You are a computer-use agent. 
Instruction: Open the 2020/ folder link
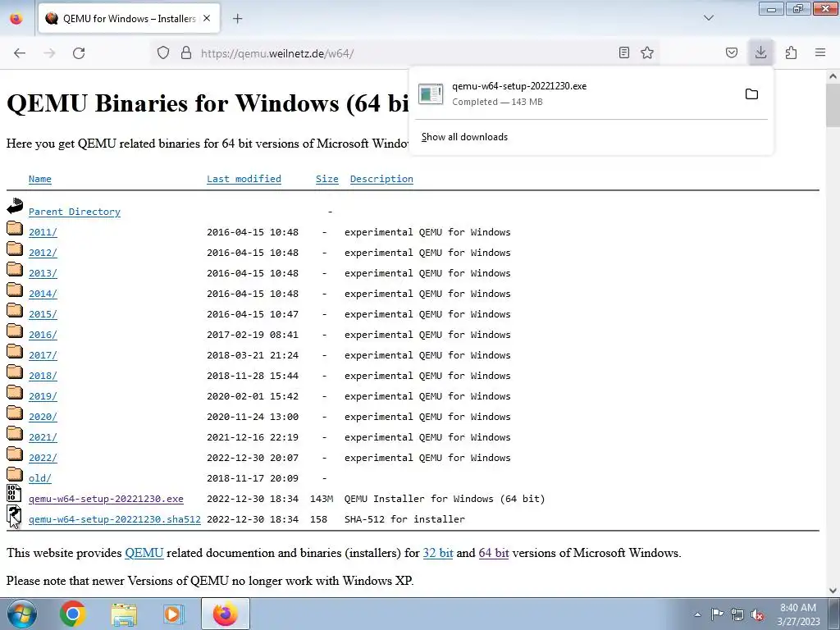click(x=43, y=417)
